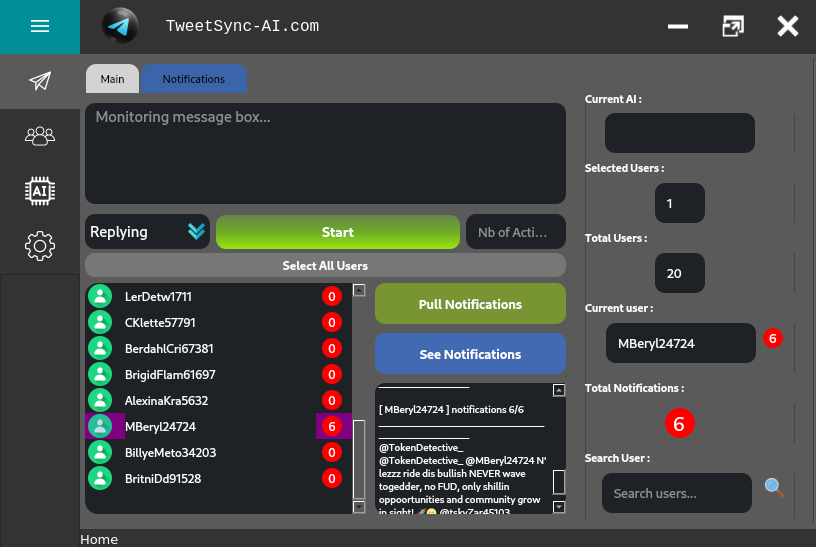
Task: Click the Monitoring message box
Action: click(x=325, y=154)
